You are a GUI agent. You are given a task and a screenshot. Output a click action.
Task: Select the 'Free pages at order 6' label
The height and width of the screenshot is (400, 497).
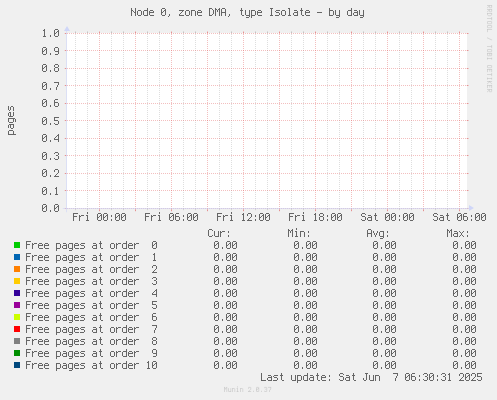pos(91,318)
